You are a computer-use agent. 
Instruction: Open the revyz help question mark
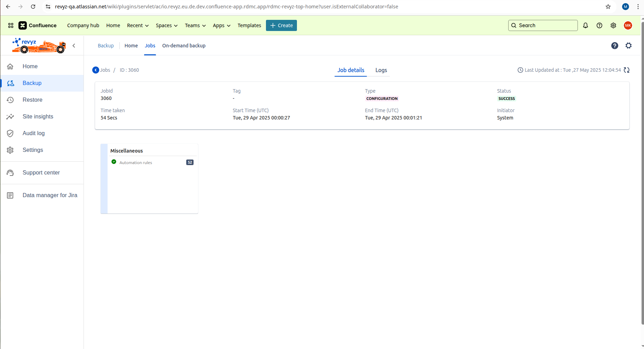tap(615, 45)
